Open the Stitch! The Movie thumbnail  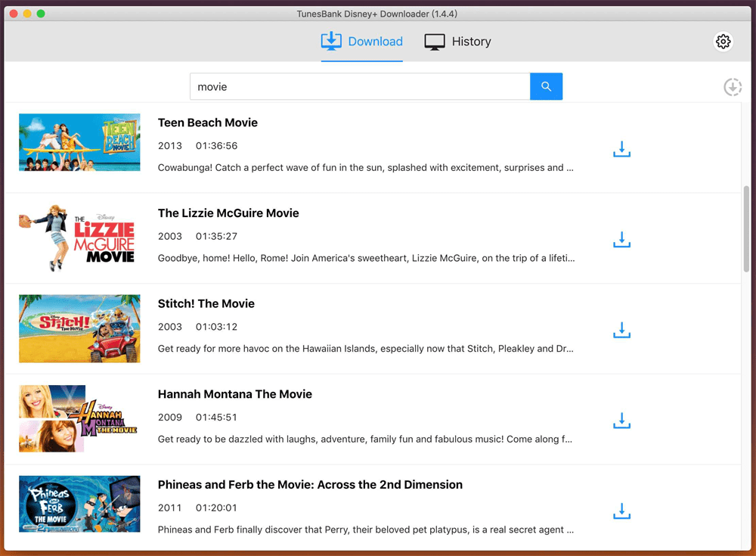79,328
